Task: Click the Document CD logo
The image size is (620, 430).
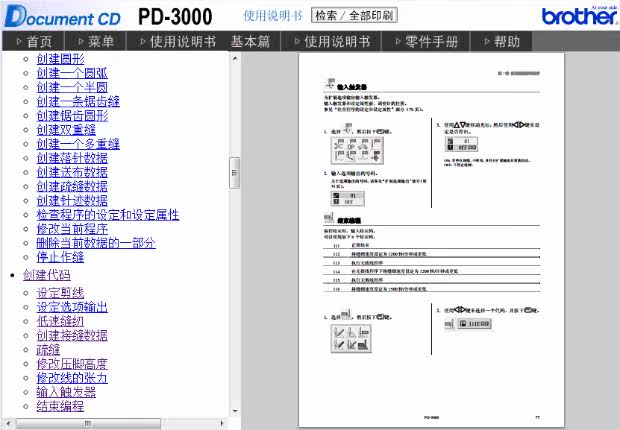Action: coord(62,17)
